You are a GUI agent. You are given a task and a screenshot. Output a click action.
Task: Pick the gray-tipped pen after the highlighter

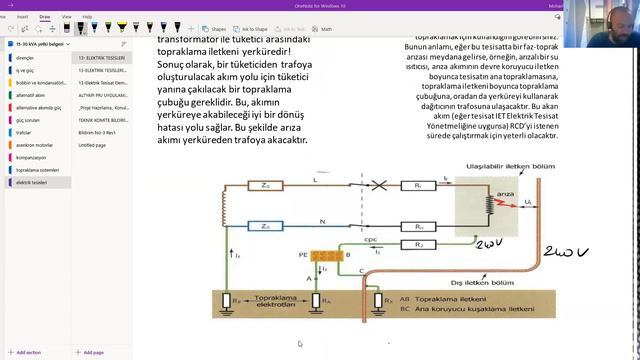click(136, 28)
